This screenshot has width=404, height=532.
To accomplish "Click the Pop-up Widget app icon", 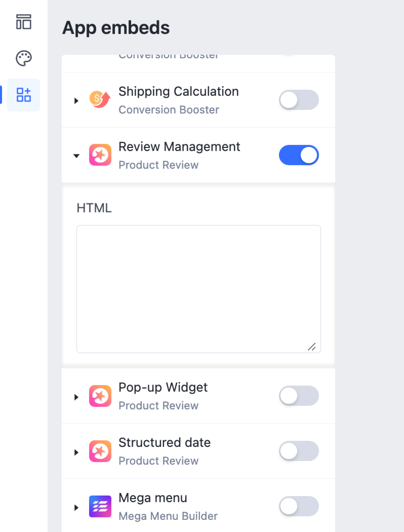I will pos(100,396).
